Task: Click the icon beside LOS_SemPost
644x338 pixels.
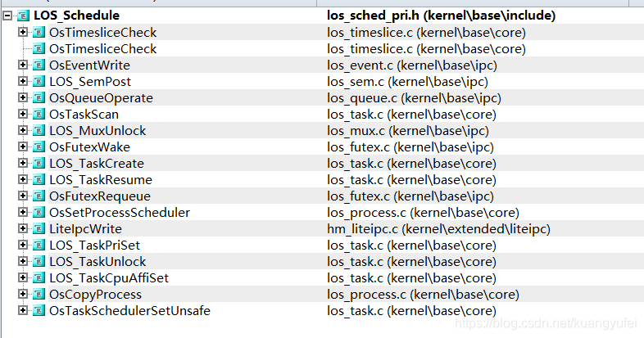Action: click(39, 81)
